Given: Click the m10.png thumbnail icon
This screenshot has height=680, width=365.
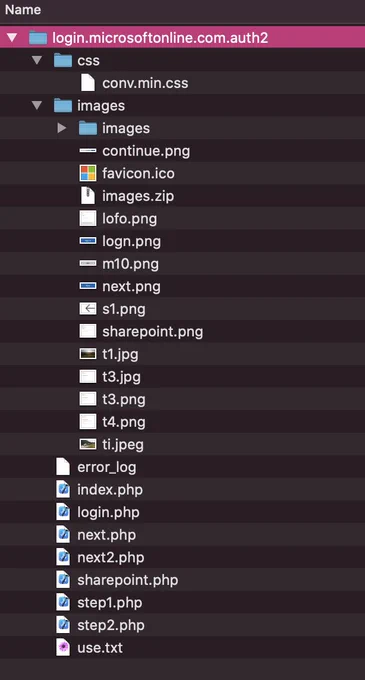Looking at the screenshot, I should point(88,263).
